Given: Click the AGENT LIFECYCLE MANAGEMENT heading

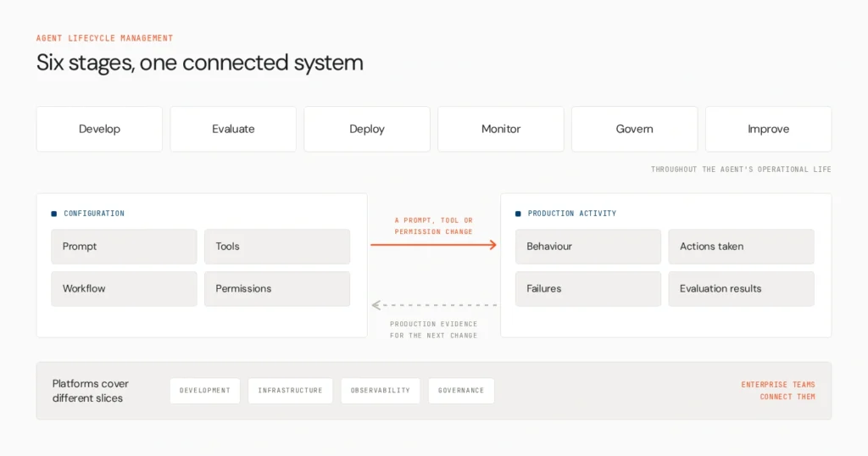Looking at the screenshot, I should pyautogui.click(x=104, y=38).
